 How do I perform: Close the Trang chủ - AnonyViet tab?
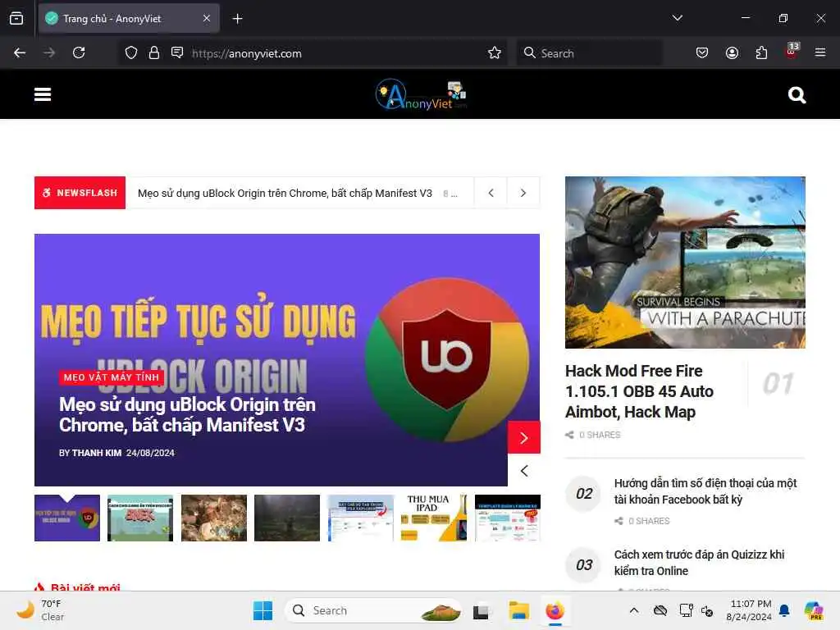[206, 18]
